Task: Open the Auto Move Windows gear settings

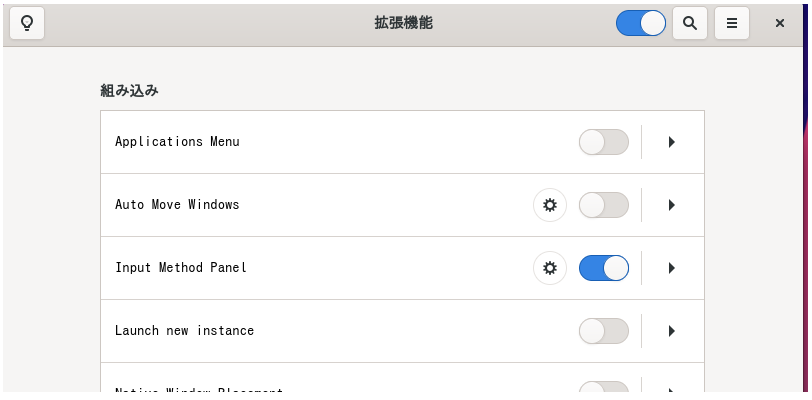Action: (x=549, y=205)
